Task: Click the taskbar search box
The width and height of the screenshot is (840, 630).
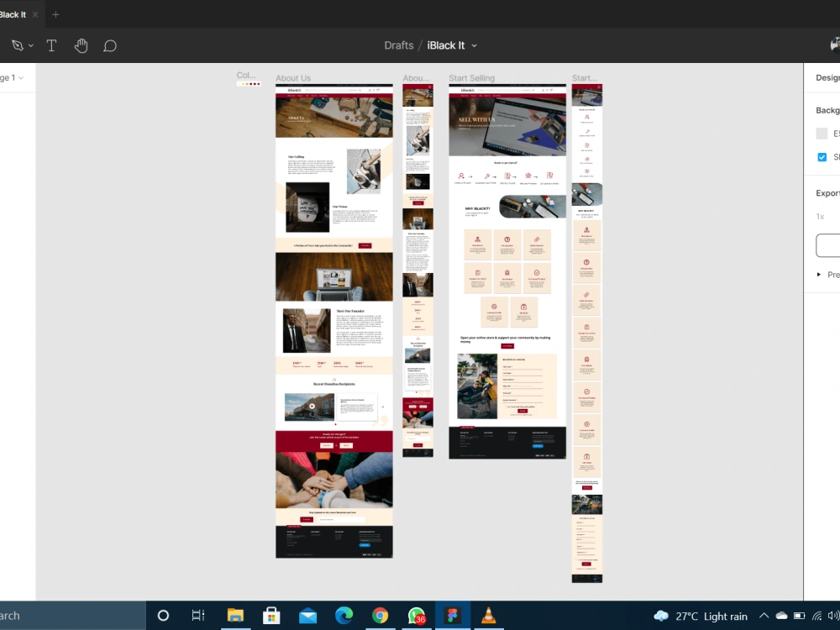Action: pos(72,616)
